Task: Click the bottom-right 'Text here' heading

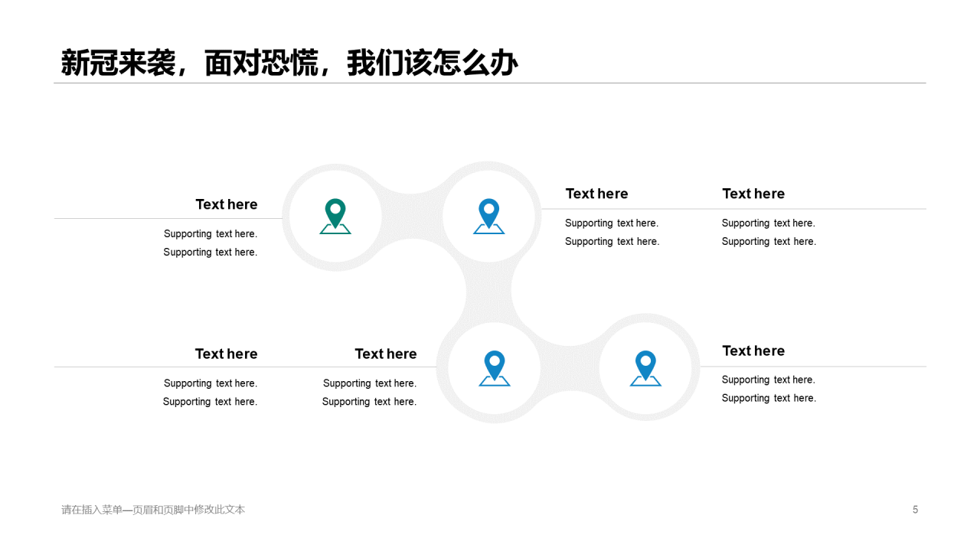Action: (753, 350)
